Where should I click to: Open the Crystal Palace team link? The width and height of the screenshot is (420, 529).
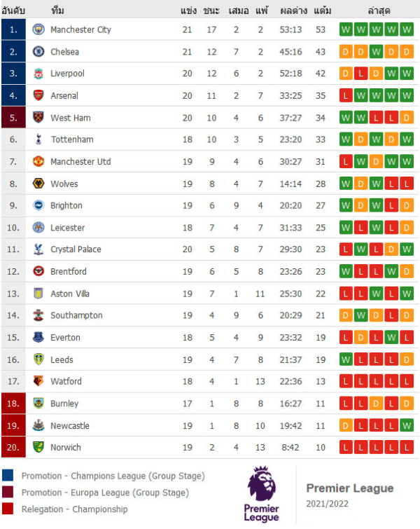pos(76,249)
